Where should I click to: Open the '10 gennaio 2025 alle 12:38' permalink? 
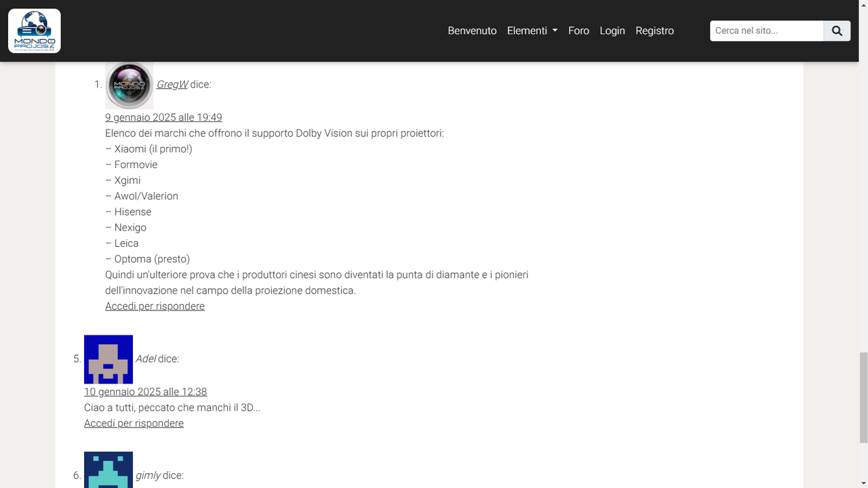(x=145, y=392)
